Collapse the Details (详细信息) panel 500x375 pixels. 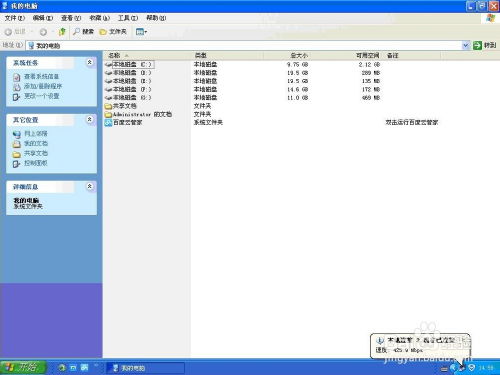coord(89,186)
